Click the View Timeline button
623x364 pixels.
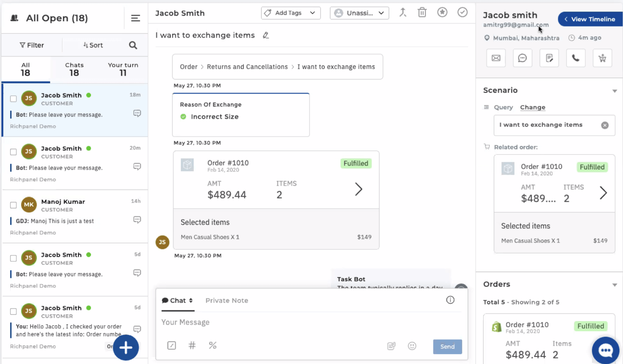click(590, 19)
